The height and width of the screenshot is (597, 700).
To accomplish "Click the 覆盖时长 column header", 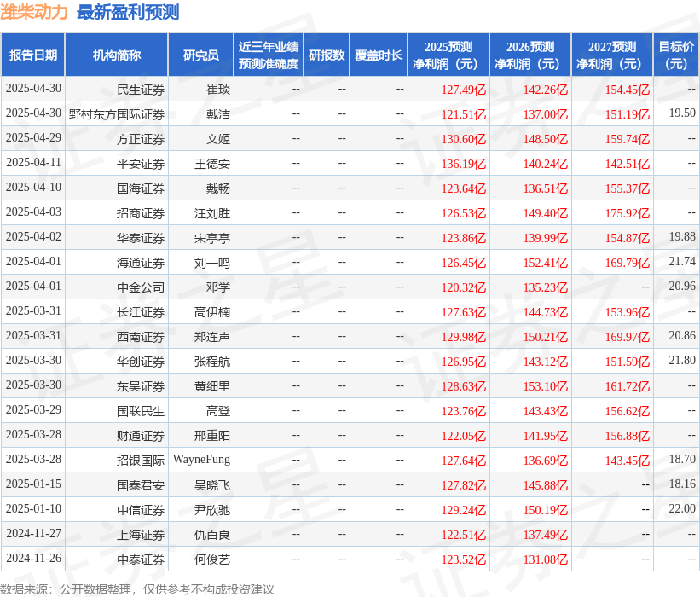I will click(x=379, y=55).
